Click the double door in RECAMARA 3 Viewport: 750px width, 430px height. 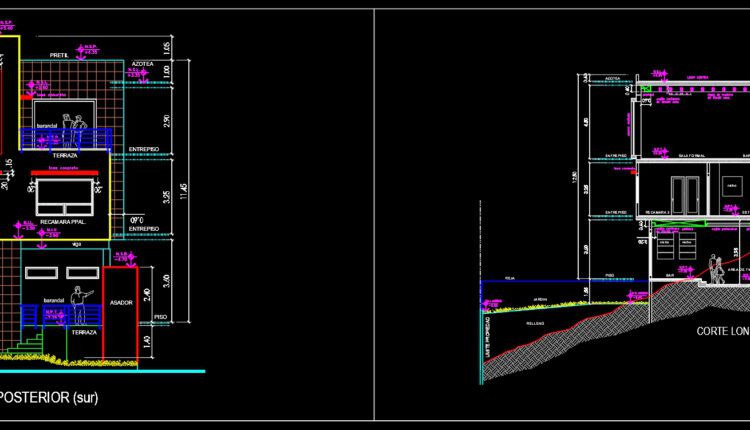[685, 195]
